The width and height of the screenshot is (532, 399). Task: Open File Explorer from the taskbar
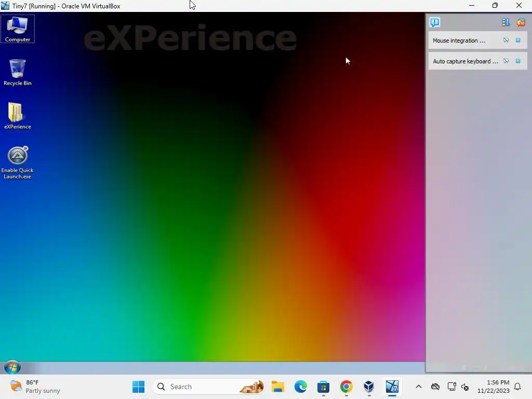click(x=278, y=387)
